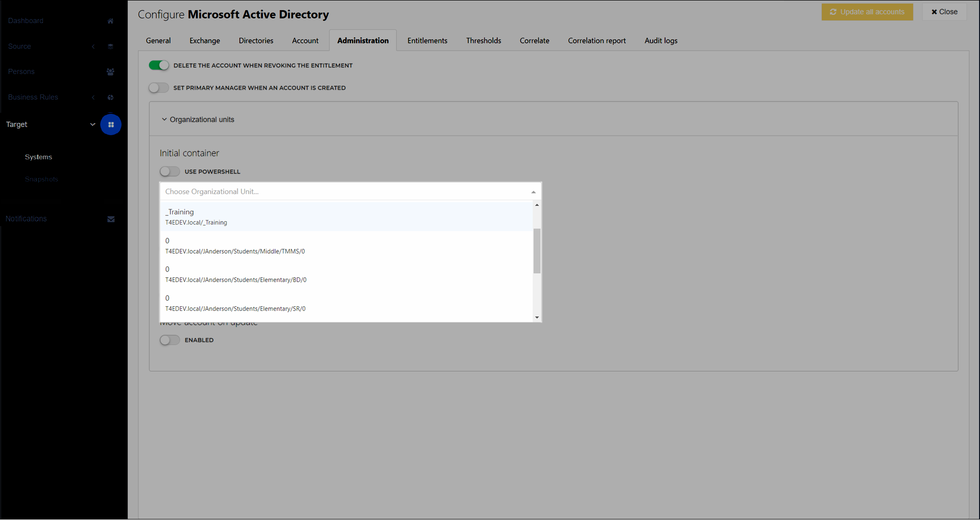View the Correlation report tab

[597, 41]
